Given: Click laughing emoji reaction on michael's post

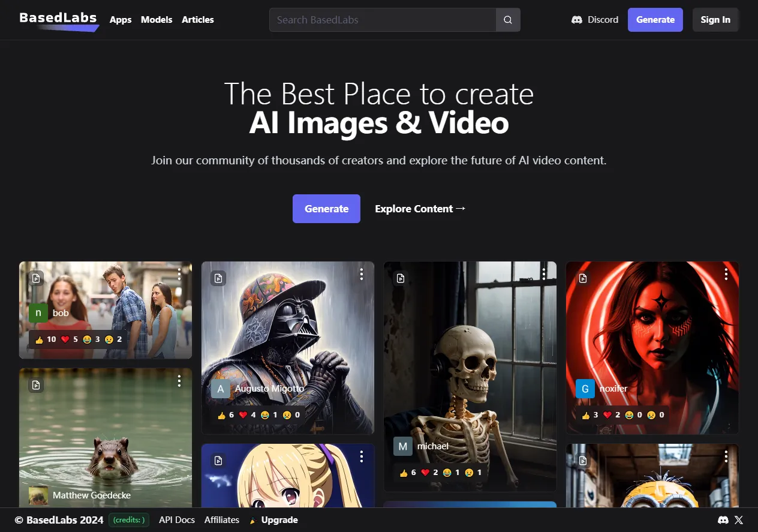Looking at the screenshot, I should click(447, 473).
